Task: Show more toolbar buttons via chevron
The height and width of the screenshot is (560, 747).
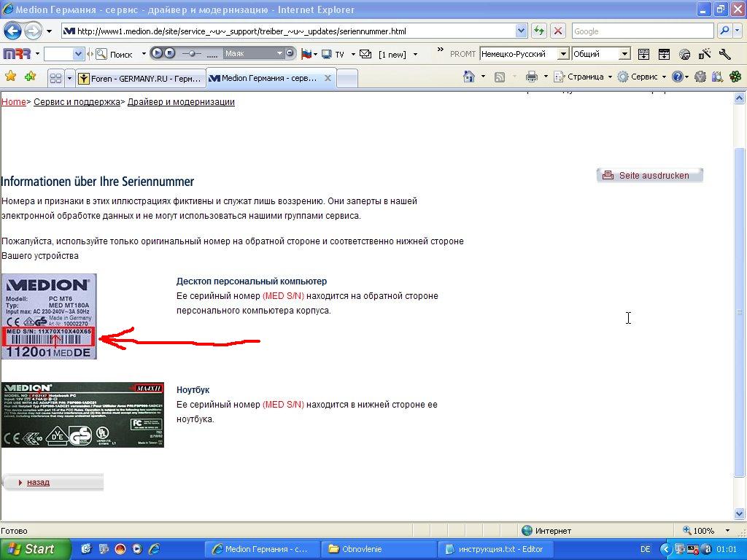Action: pos(440,50)
